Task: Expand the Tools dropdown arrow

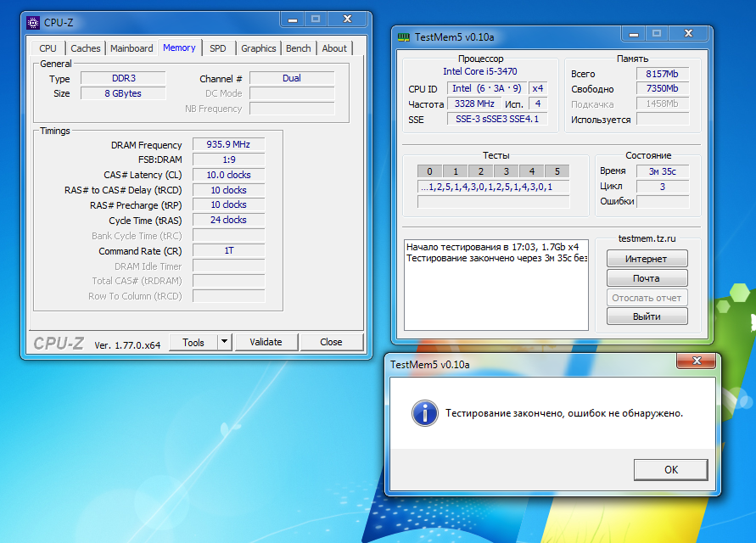Action: pos(225,343)
